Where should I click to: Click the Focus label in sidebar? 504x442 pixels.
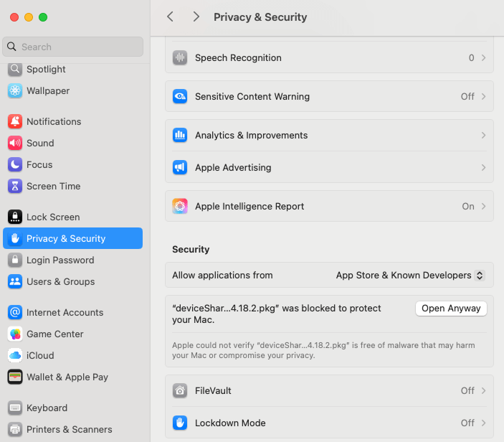(x=39, y=165)
